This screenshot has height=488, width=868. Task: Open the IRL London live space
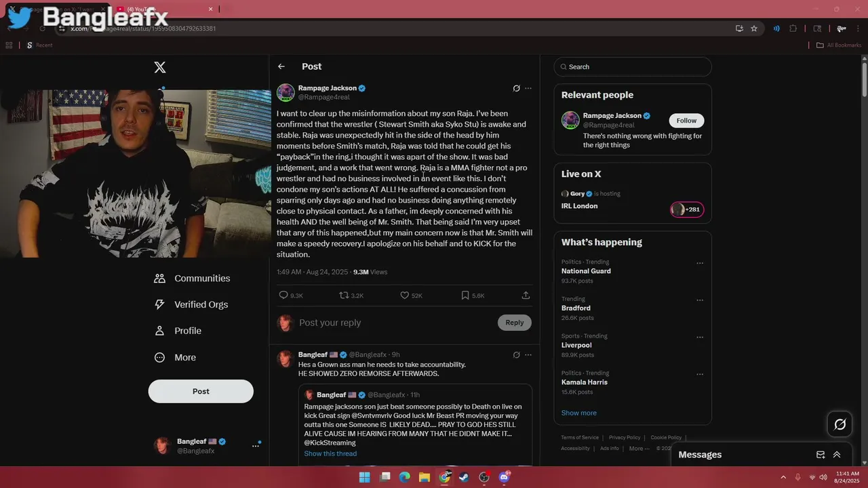point(580,206)
